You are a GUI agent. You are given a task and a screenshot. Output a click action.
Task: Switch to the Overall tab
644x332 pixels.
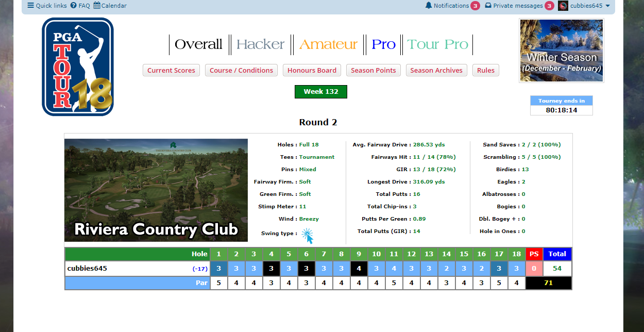tap(198, 45)
